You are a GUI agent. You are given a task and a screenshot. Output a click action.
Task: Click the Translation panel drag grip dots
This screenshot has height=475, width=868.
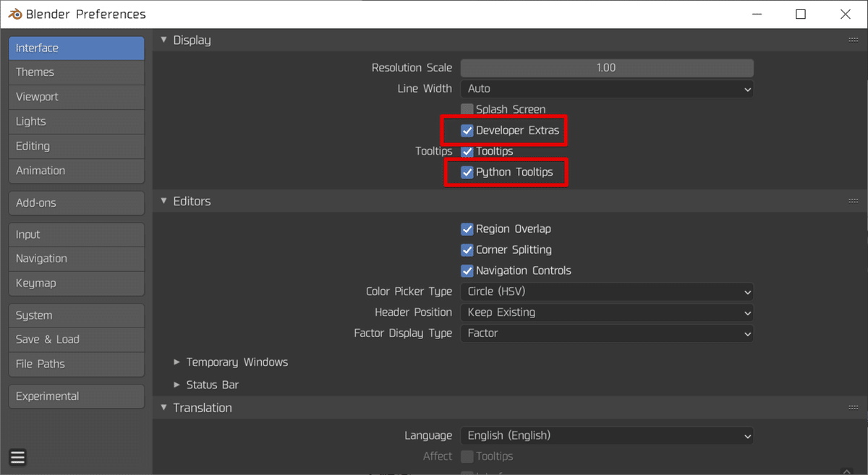853,408
